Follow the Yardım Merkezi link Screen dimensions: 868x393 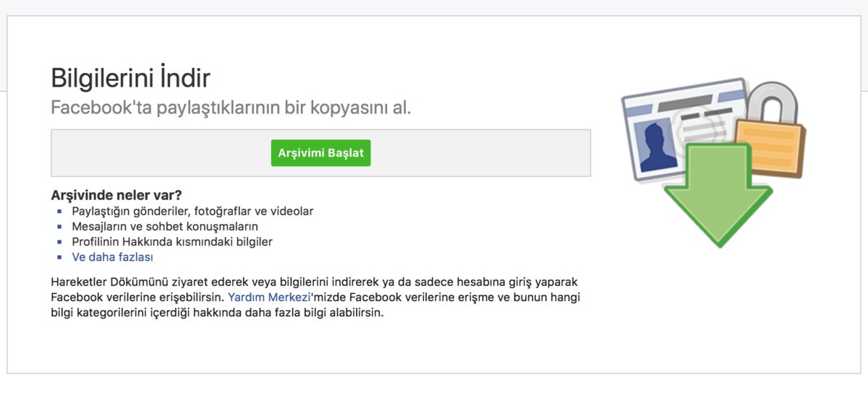[x=269, y=297]
